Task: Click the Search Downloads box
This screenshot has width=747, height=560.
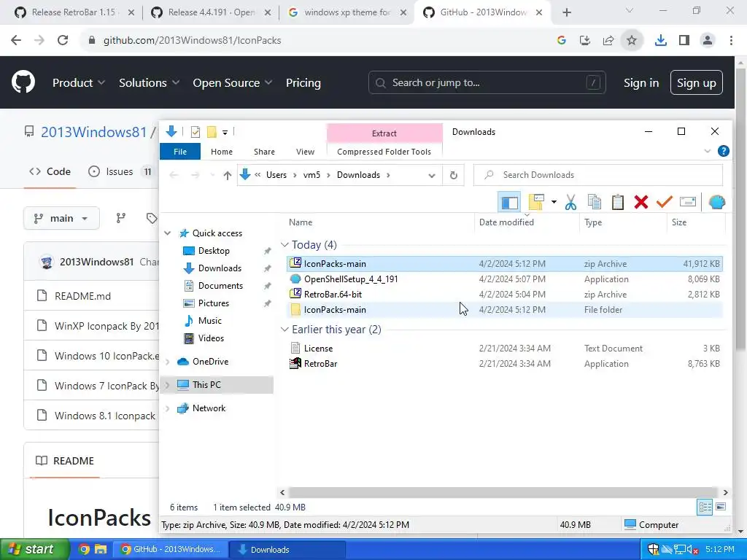Action: (x=598, y=175)
